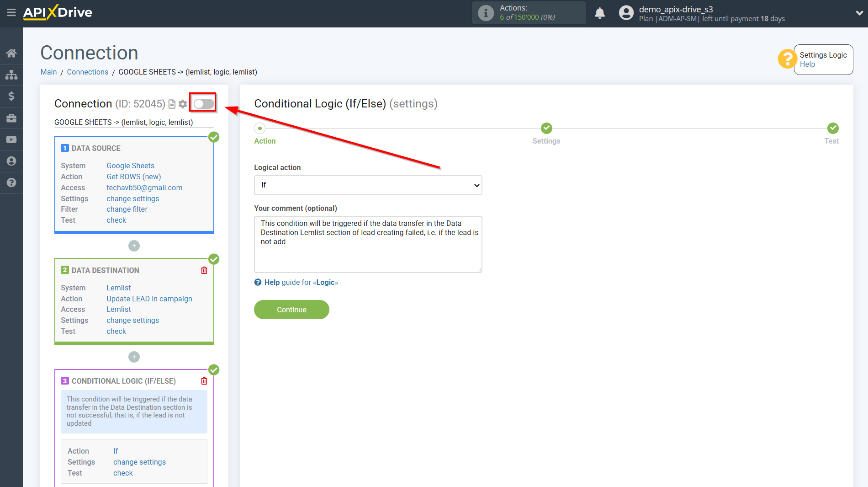Open the Get ROWS (new) action
The height and width of the screenshot is (487, 868).
click(134, 177)
